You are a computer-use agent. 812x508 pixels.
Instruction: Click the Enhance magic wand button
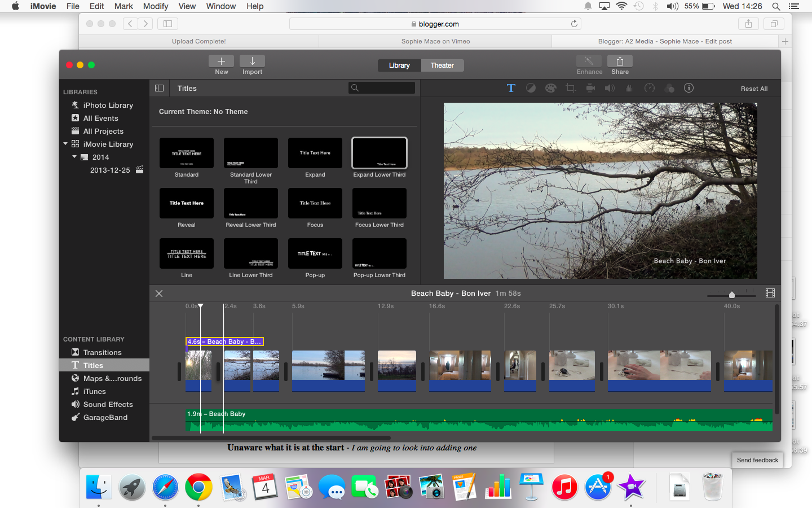click(589, 61)
